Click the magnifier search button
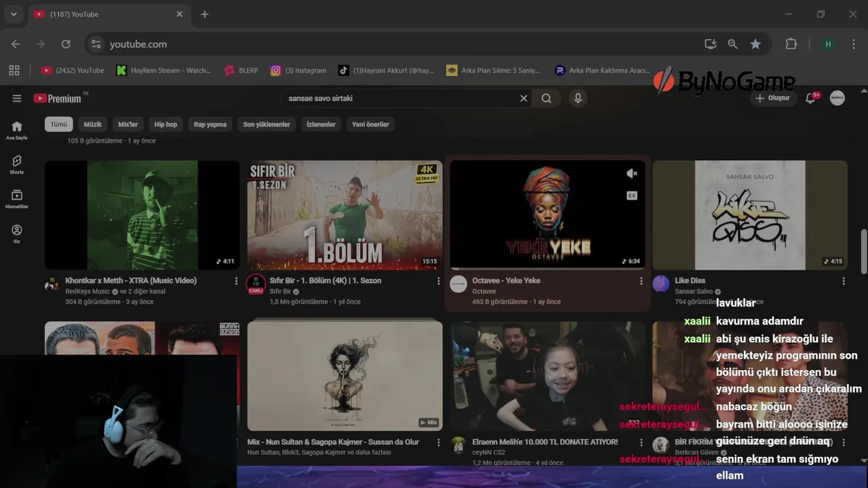Screen dimensions: 868x488 coord(546,98)
